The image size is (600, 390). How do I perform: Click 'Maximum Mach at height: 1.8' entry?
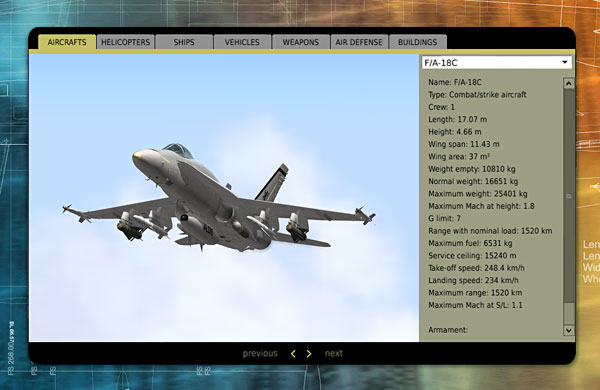point(481,206)
